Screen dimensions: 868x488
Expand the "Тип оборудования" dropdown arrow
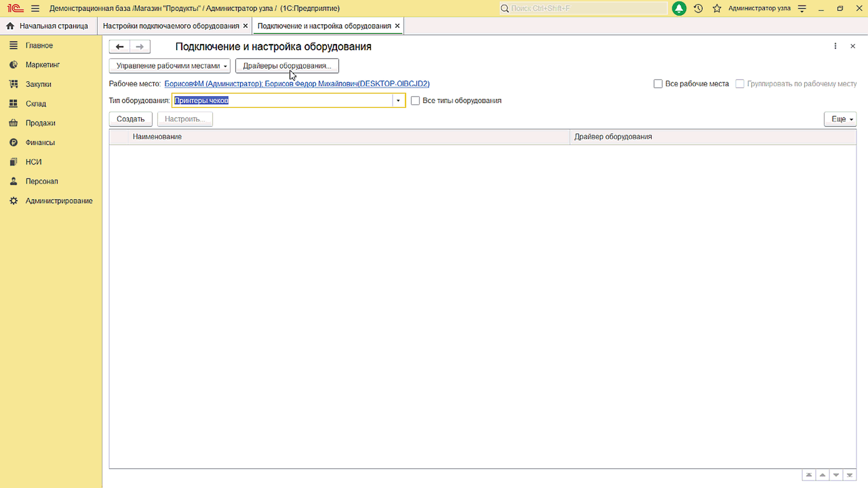tap(398, 100)
